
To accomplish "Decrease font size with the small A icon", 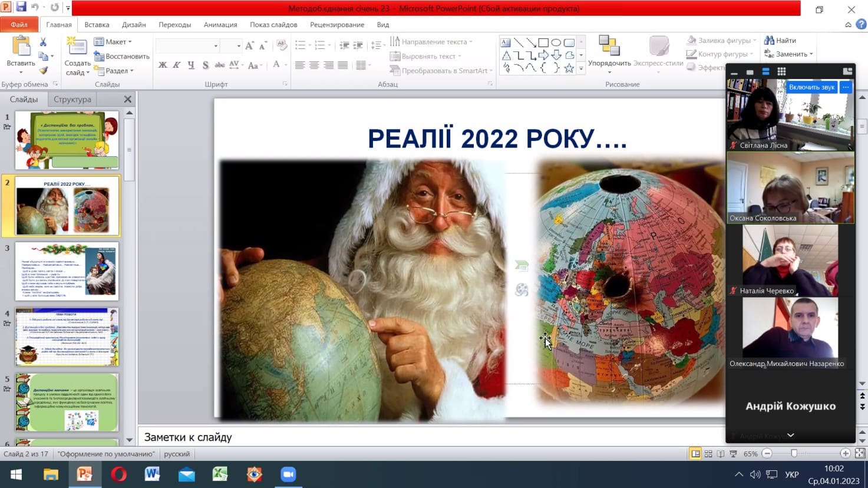I will tap(263, 46).
